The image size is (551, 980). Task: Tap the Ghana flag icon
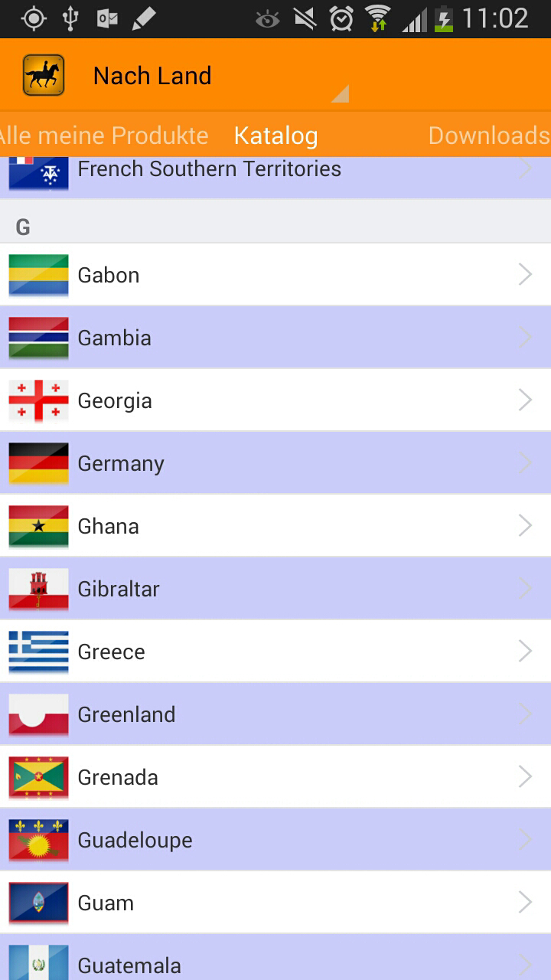38,526
